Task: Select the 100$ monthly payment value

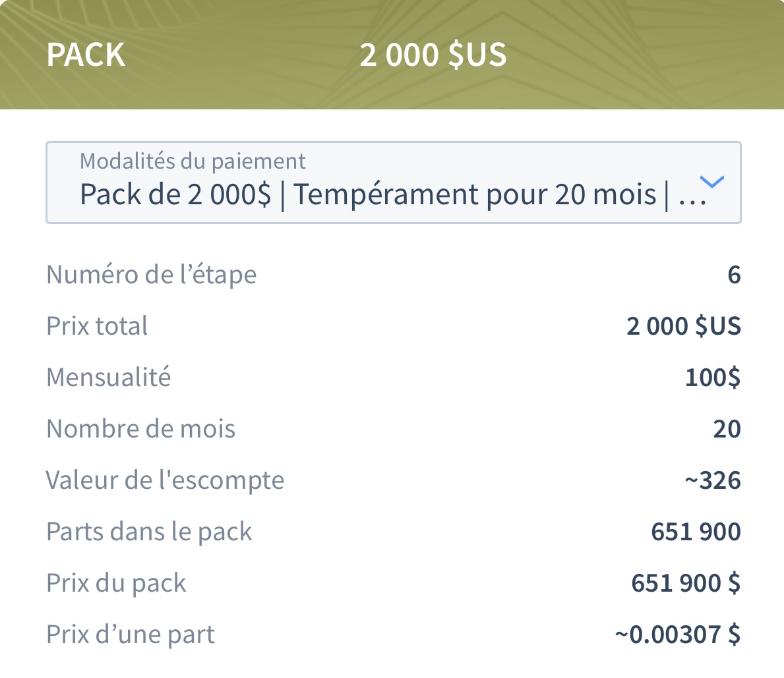Action: point(713,378)
